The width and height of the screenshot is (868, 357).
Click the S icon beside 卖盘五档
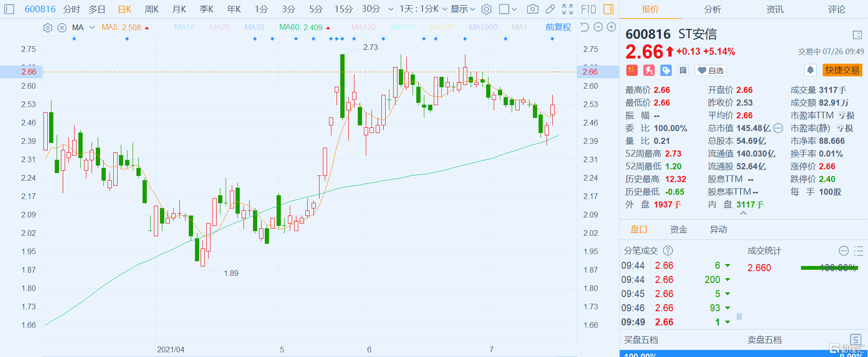856,340
